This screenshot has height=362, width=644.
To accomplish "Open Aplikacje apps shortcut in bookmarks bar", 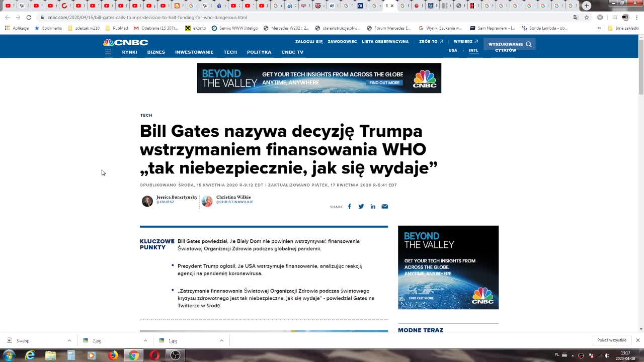I will [17, 28].
